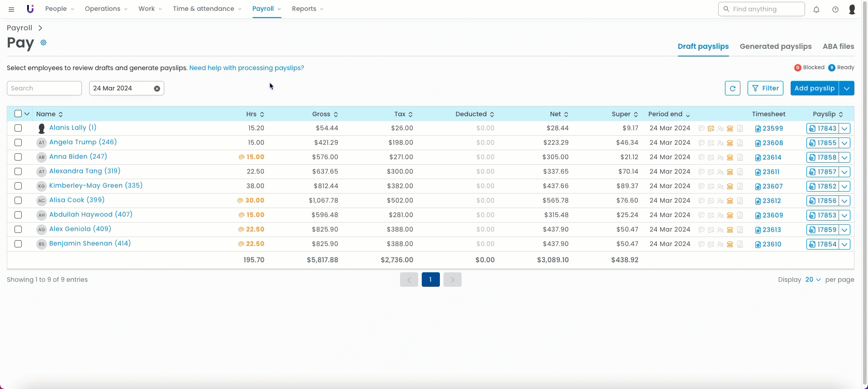Open the hamburger navigation menu
868x389 pixels.
coord(11,9)
